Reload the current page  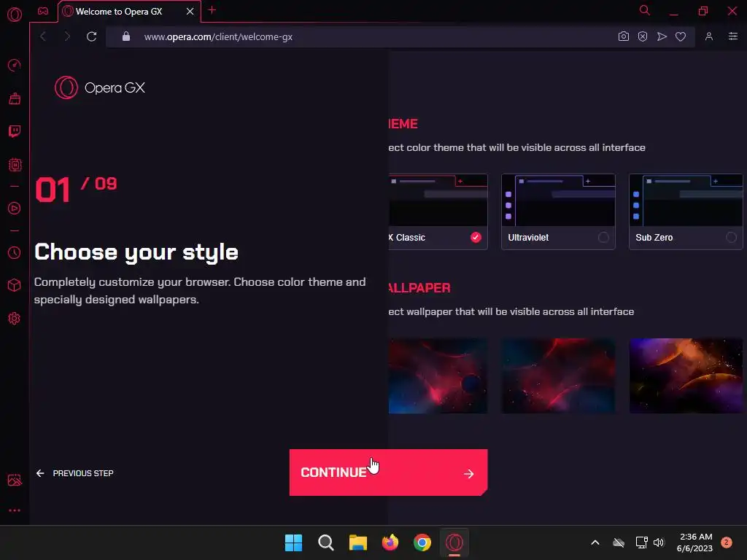[x=91, y=36]
